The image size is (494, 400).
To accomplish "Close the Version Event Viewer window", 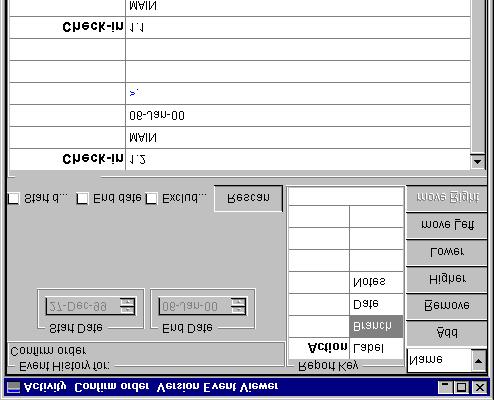I will click(480, 387).
